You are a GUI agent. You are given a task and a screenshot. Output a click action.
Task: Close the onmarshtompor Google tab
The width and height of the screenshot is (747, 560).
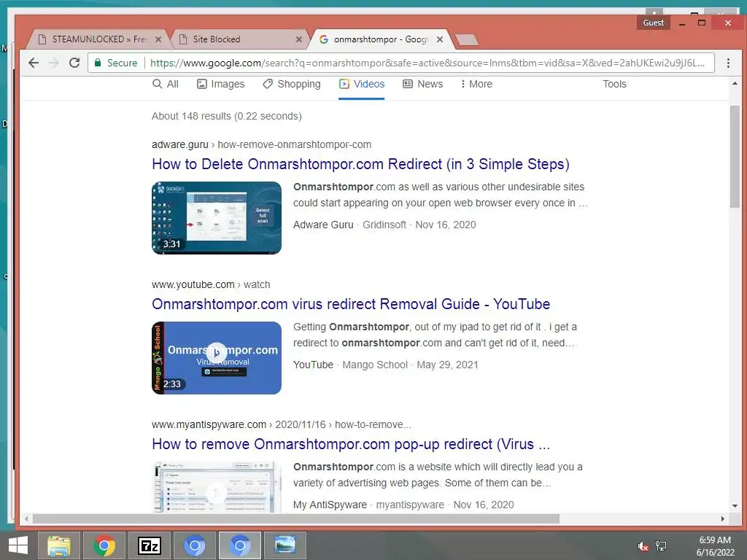(440, 39)
